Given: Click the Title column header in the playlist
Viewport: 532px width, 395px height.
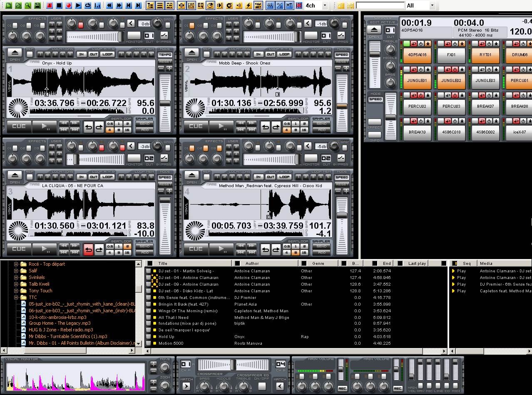Looking at the screenshot, I should point(163,263).
